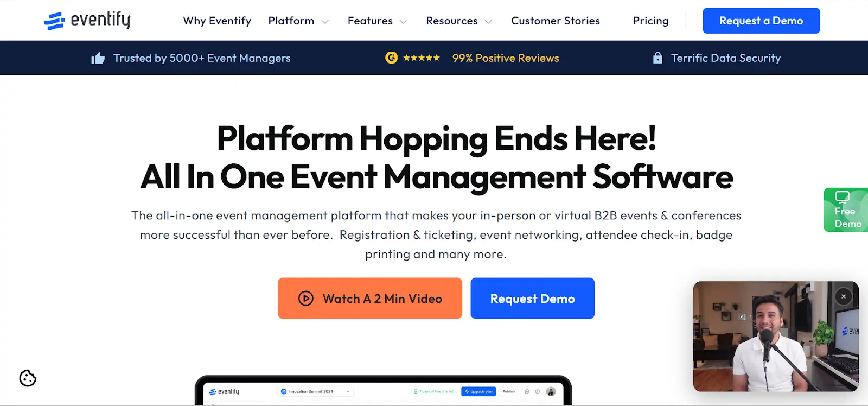
Task: Open Innovation Summit 2024 dropdown in mockup
Action: pyautogui.click(x=315, y=391)
